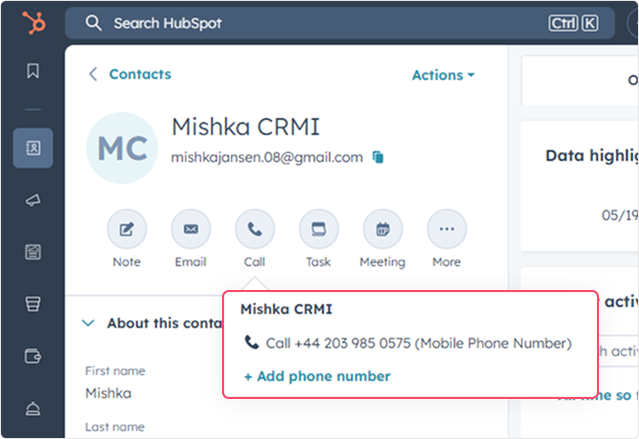The height and width of the screenshot is (439, 639).
Task: Create a Task via the Task icon
Action: tap(319, 229)
